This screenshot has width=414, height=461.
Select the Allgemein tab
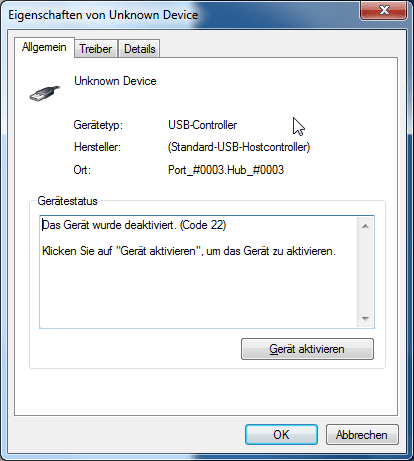tap(44, 47)
